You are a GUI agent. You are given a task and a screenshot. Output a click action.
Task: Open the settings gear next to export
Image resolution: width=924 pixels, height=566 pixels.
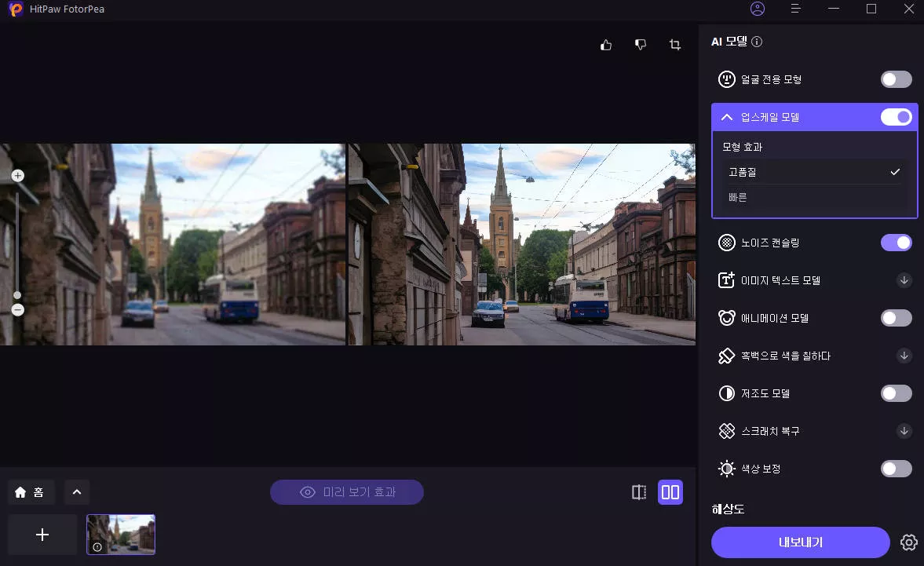coord(908,542)
